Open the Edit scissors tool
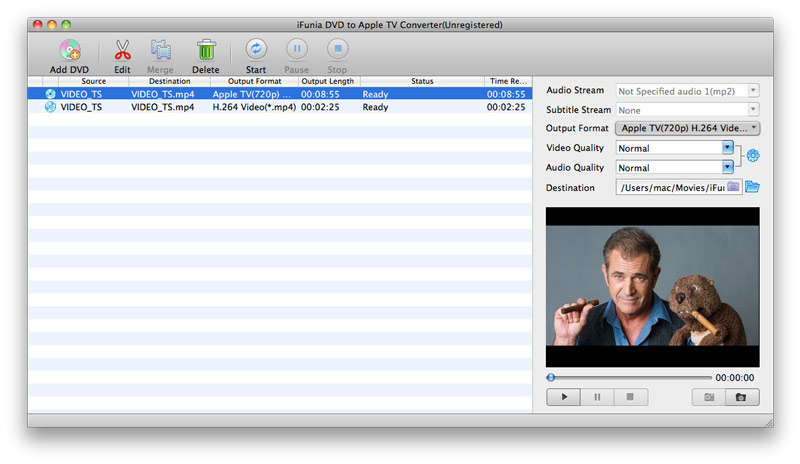This screenshot has width=800, height=464. click(122, 51)
